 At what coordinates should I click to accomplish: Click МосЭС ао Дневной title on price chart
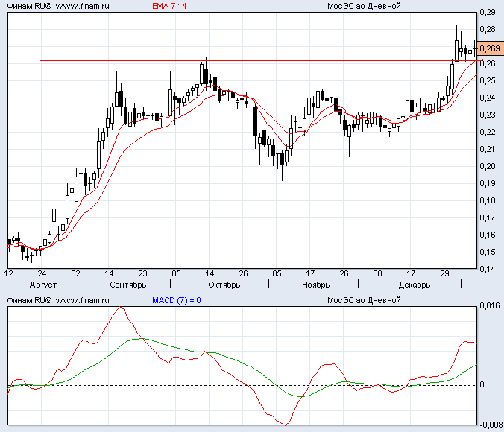click(x=364, y=6)
